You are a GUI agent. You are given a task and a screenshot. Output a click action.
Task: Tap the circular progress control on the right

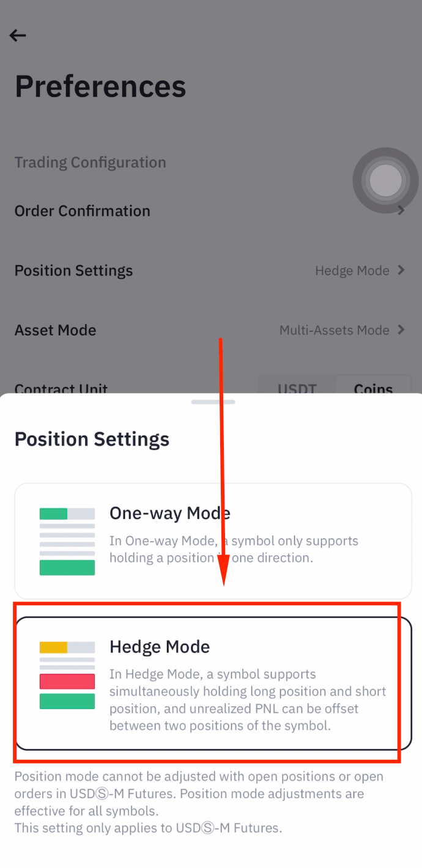385,180
